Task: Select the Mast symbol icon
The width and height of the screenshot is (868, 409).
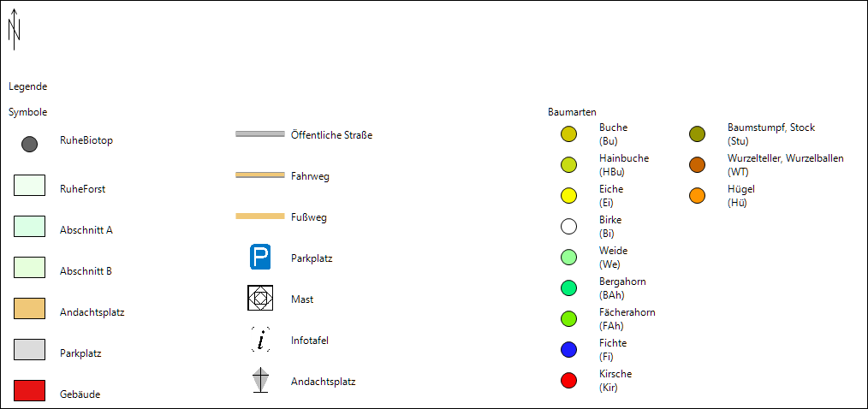Action: 260,298
